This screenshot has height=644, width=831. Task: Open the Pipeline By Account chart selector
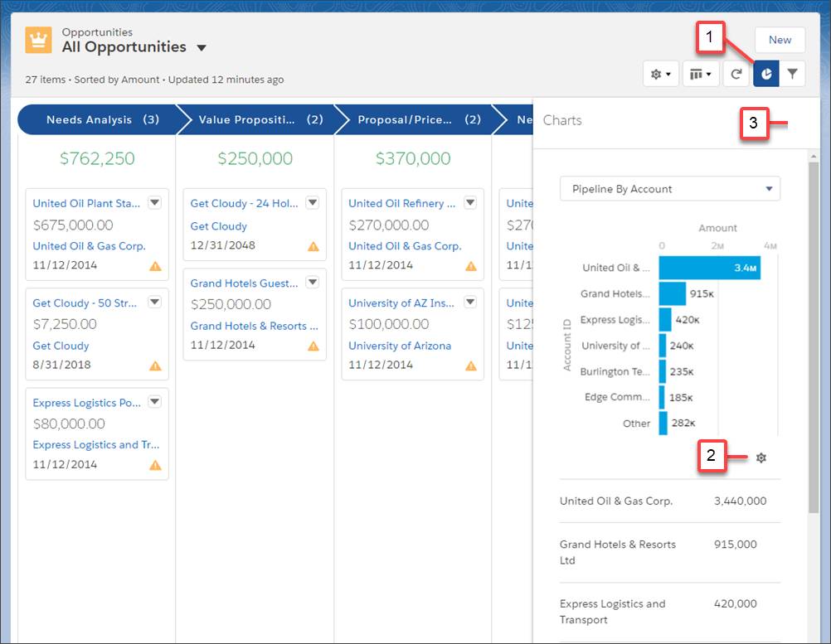point(670,188)
